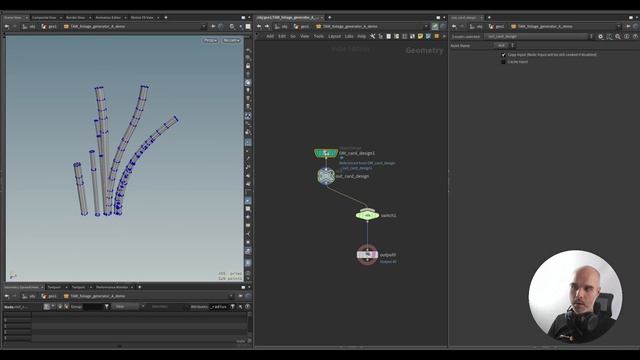Click obj in the Scene View path bar
Viewport: 640px width, 360px height.
point(29,27)
